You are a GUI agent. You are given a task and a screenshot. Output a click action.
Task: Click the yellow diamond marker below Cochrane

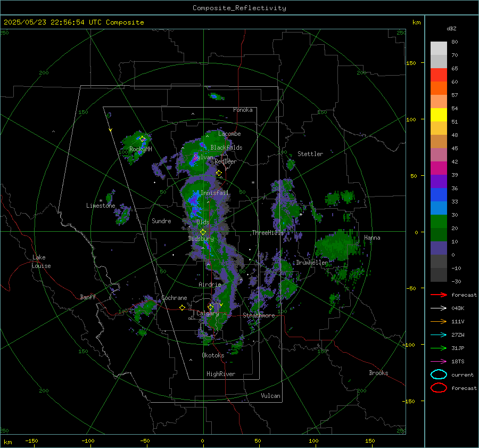click(182, 307)
